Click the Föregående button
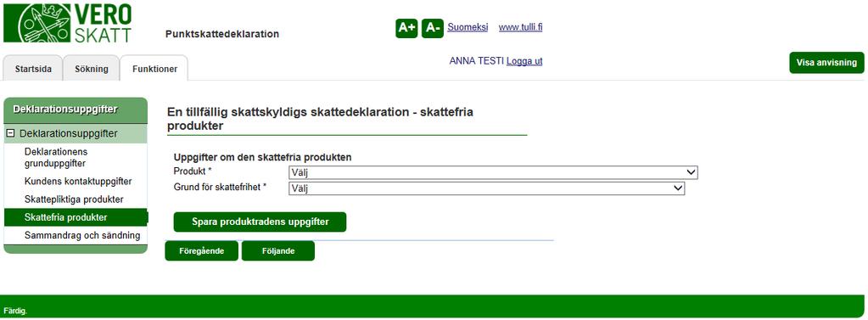868x320 pixels. [201, 250]
